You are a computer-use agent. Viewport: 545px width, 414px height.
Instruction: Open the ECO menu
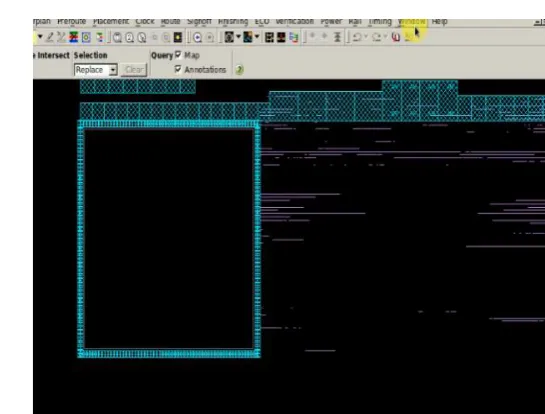click(262, 22)
